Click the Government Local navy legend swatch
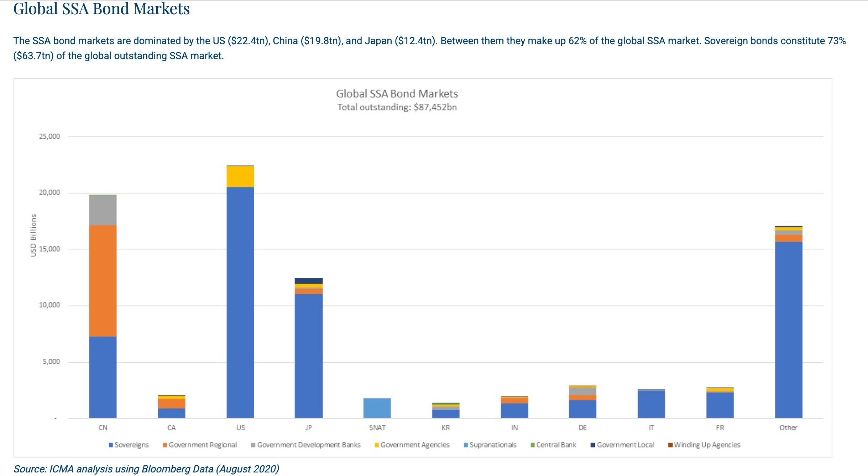This screenshot has width=868, height=476. (593, 445)
